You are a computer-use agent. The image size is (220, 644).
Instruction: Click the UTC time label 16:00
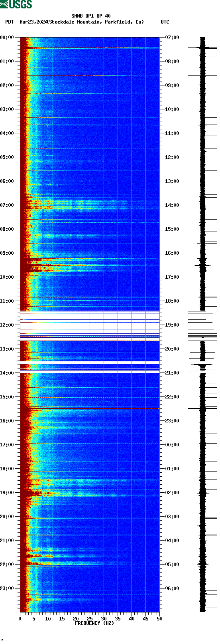tap(172, 253)
